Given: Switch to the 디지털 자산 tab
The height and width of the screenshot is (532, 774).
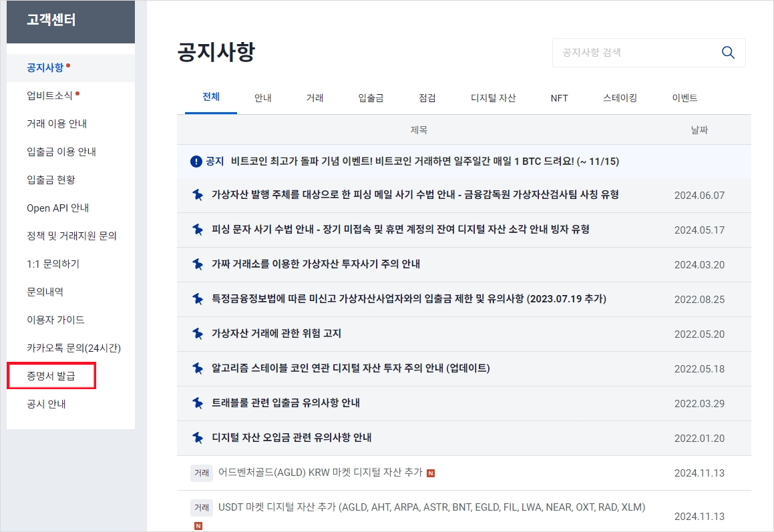Looking at the screenshot, I should coord(493,97).
